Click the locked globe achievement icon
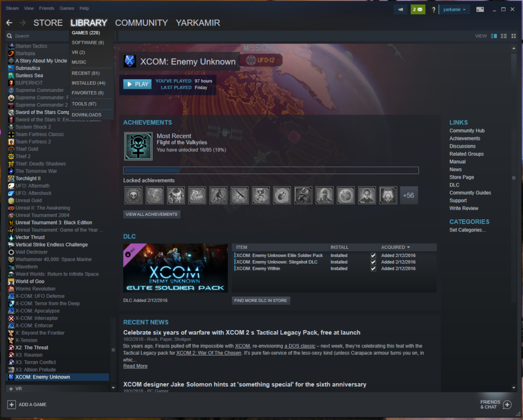Viewport: 523px width, 420px height. coord(346,195)
